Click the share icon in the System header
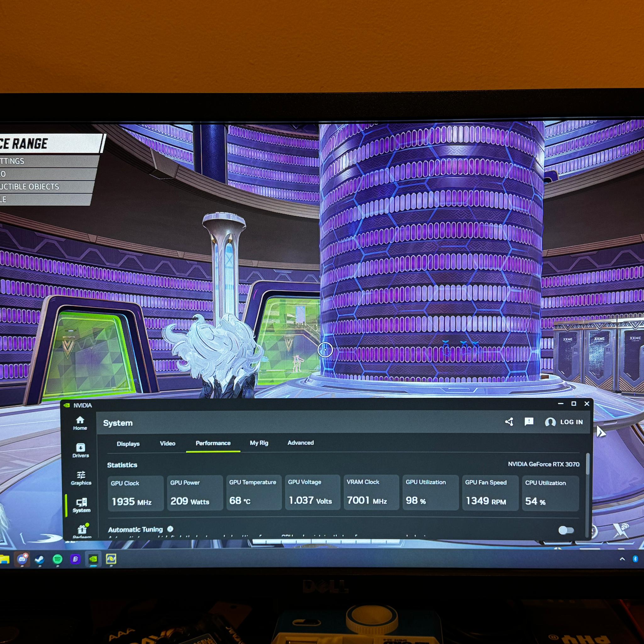 pyautogui.click(x=509, y=422)
